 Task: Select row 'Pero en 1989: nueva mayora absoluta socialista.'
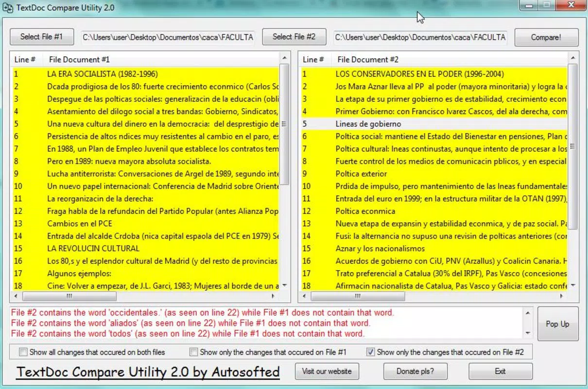click(145, 161)
